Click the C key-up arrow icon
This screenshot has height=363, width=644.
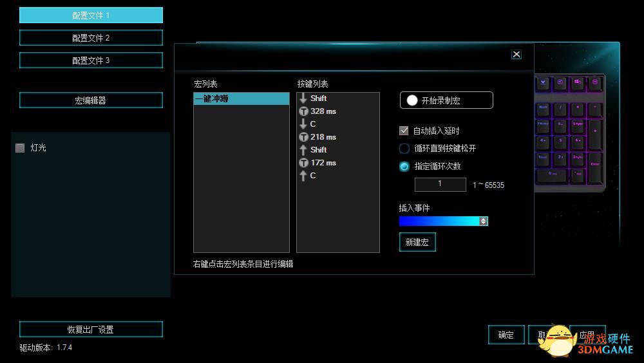[x=303, y=175]
